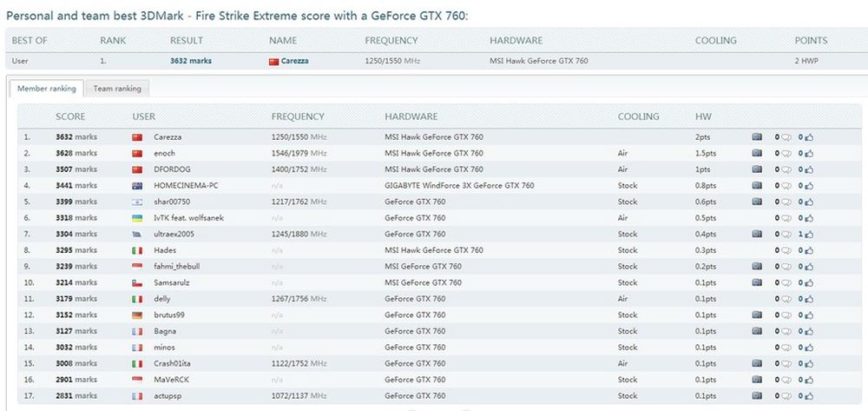Open the ultraex2005 user link
This screenshot has height=411, width=868.
coord(174,235)
